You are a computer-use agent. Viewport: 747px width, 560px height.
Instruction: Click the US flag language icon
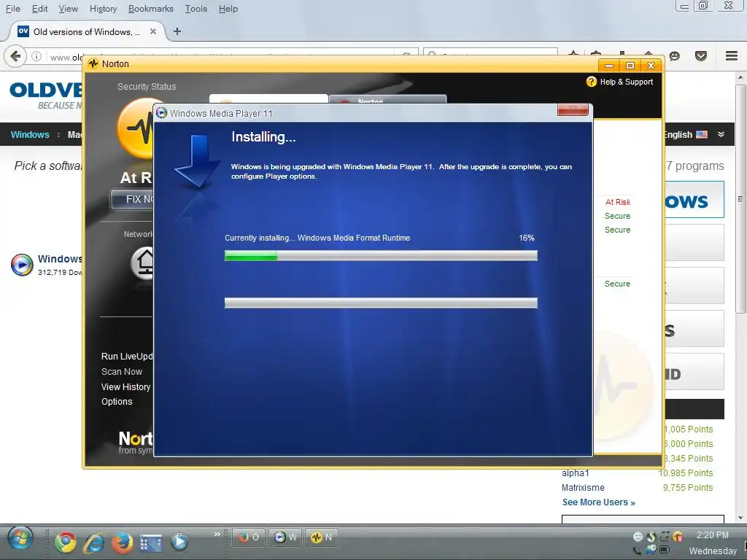[x=702, y=134]
